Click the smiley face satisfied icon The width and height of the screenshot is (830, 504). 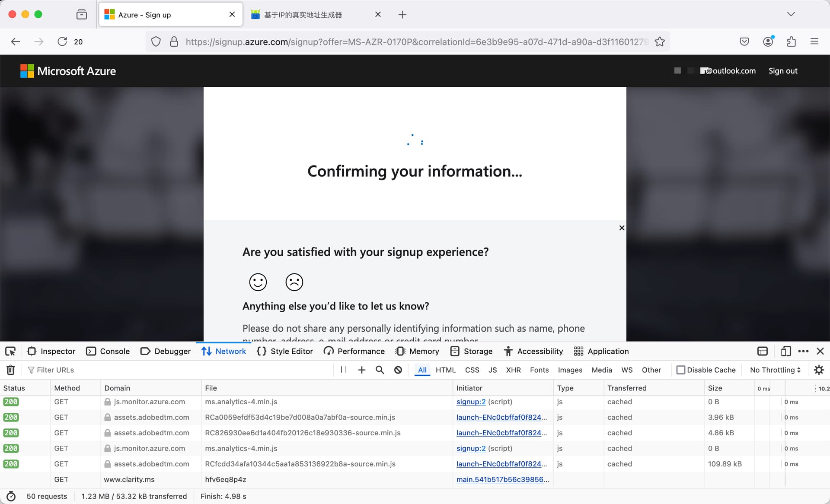coord(258,282)
